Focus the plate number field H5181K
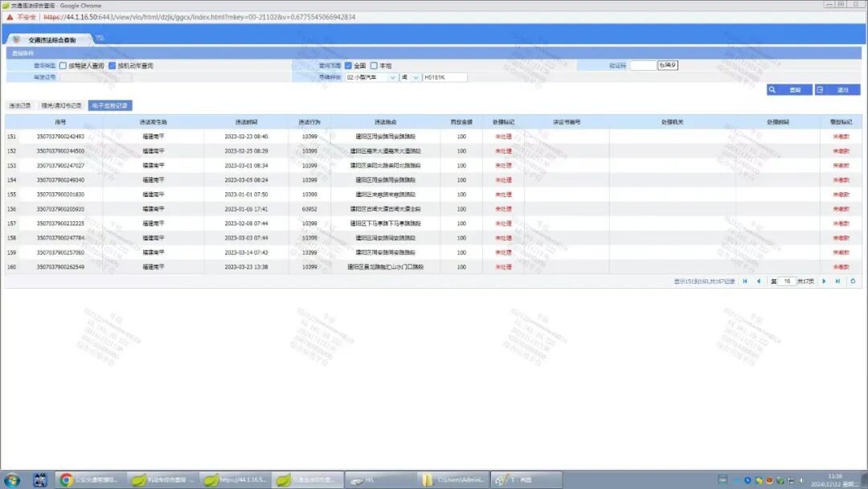 pyautogui.click(x=444, y=77)
